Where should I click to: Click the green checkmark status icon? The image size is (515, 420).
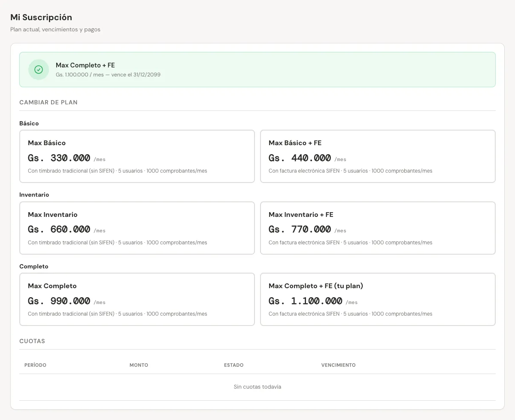(x=39, y=70)
